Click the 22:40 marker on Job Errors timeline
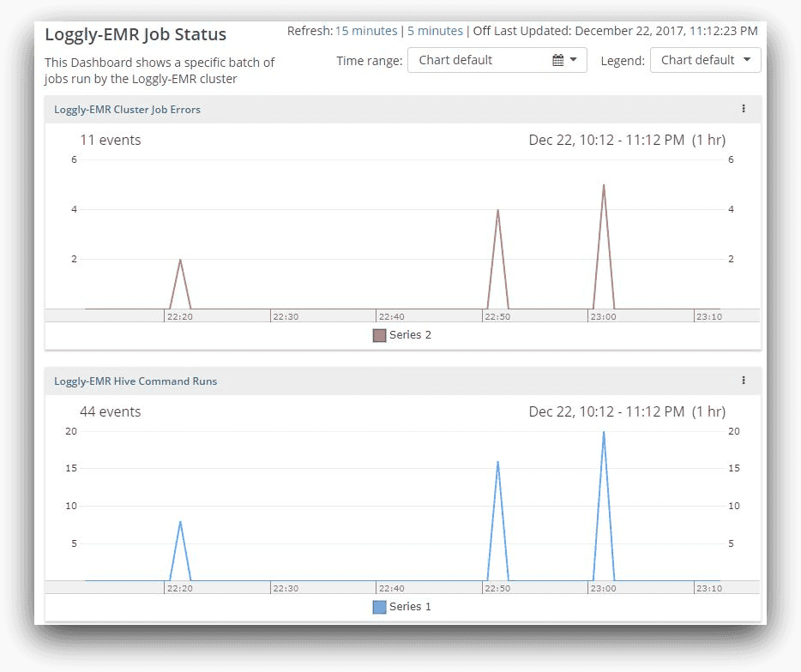This screenshot has height=672, width=801. [390, 316]
